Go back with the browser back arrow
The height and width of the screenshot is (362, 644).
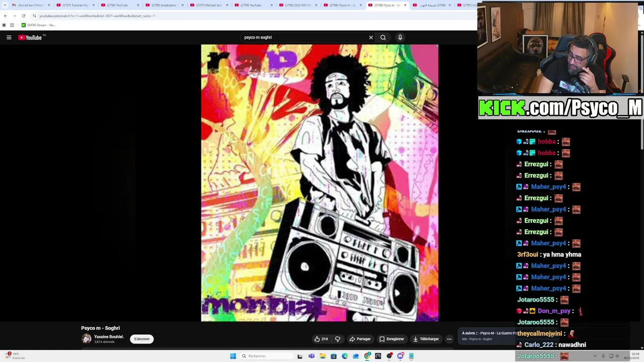click(x=6, y=16)
